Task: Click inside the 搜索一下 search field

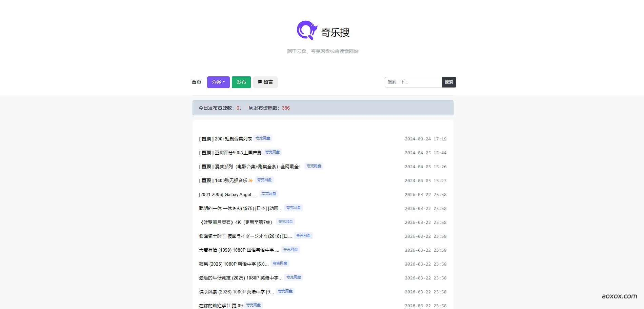Action: 413,82
